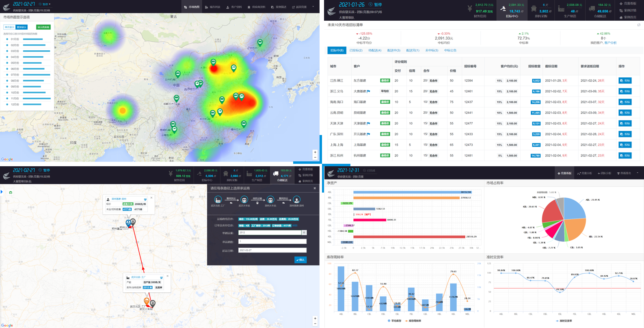Viewport: 644px width, 328px height.
Task: Open the 城市列表 menu item
Action: pos(213,7)
